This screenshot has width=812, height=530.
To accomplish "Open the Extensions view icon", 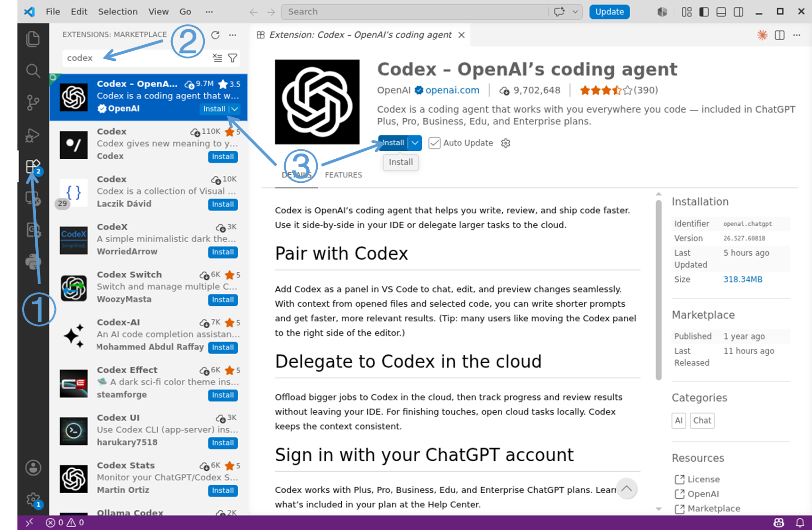I will (33, 167).
